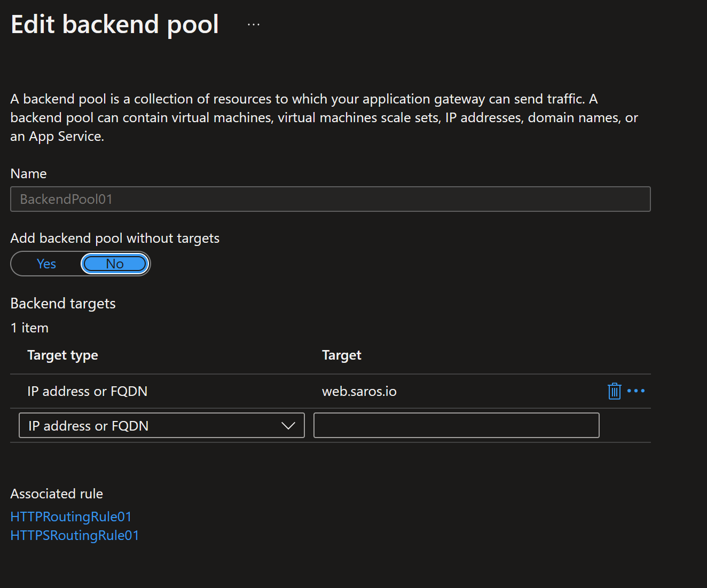
Task: Open the HTTPSRoutingRule01 associated rule
Action: click(75, 535)
